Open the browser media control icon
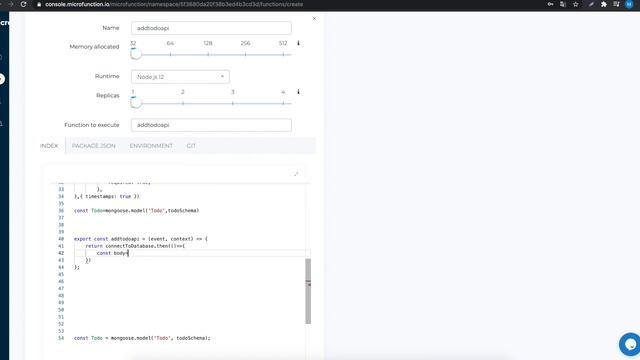The image size is (640, 360). pos(616,4)
